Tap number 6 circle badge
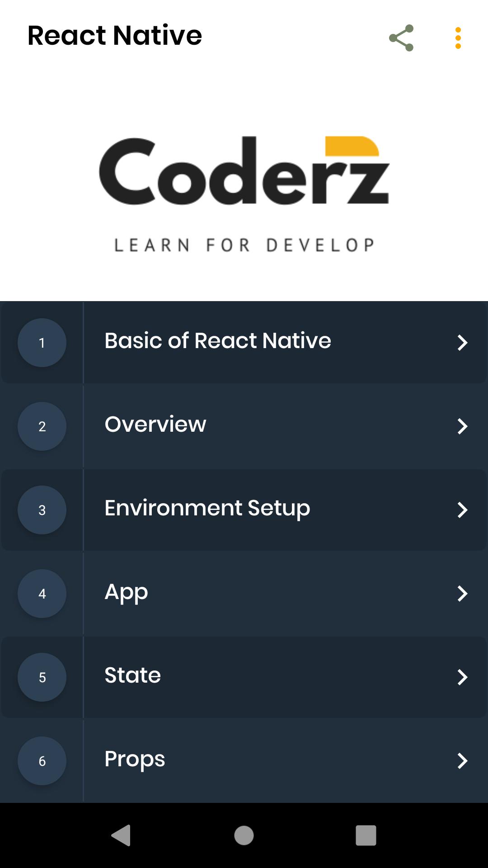Screen dimensions: 488x868 tap(42, 761)
